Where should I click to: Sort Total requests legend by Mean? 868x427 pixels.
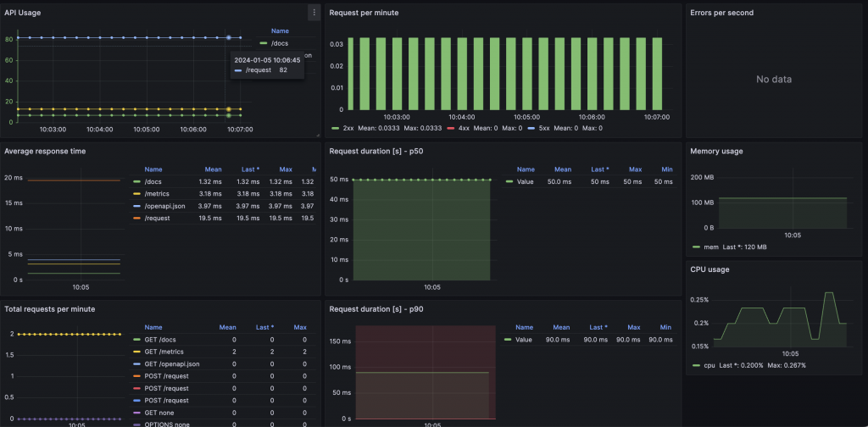pos(227,327)
